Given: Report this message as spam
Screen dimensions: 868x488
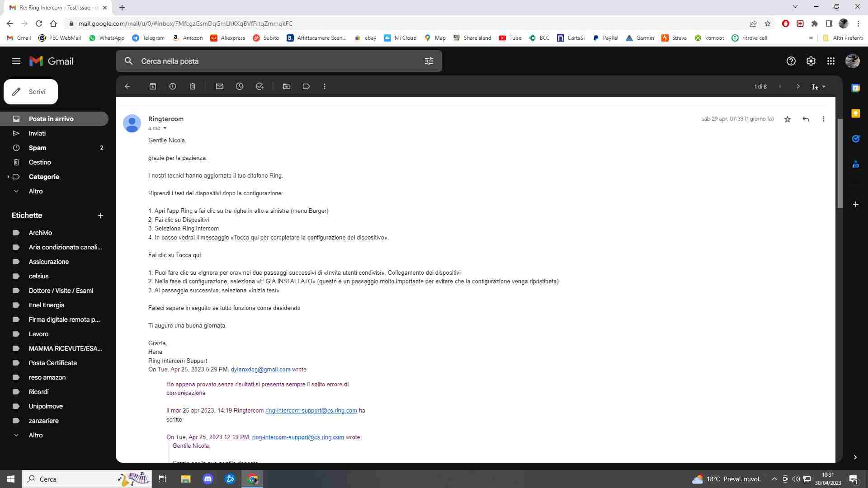Looking at the screenshot, I should click(173, 86).
